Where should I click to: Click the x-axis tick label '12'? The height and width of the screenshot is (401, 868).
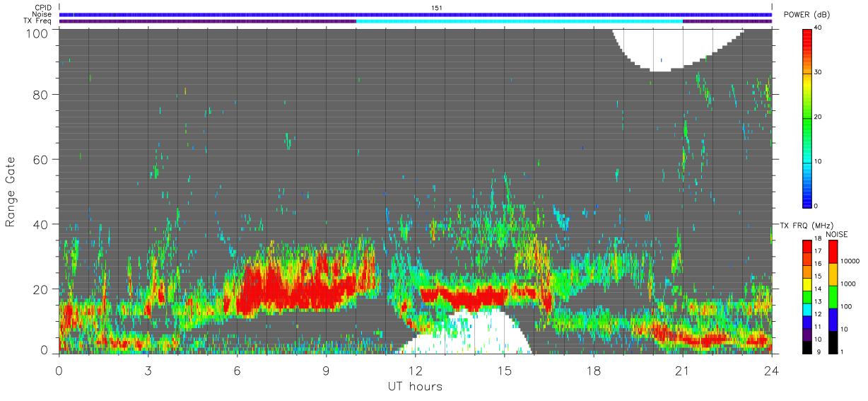[415, 370]
